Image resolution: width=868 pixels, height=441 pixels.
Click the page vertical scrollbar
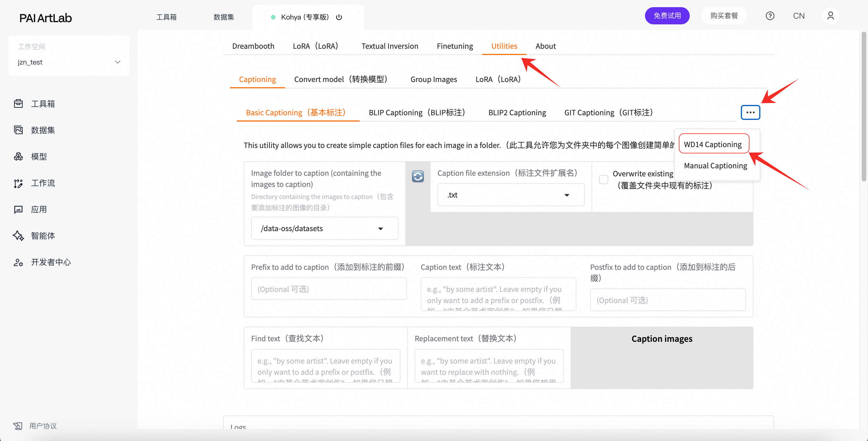click(863, 106)
